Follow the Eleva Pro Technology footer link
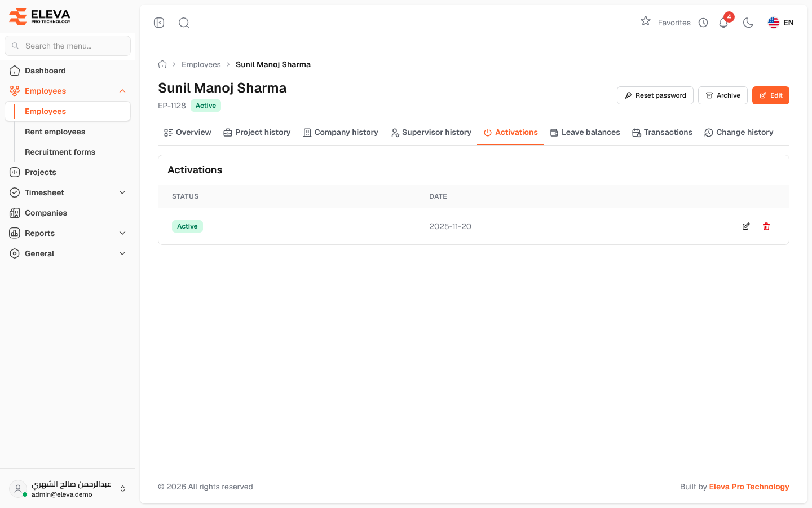Image resolution: width=812 pixels, height=508 pixels. pos(749,487)
